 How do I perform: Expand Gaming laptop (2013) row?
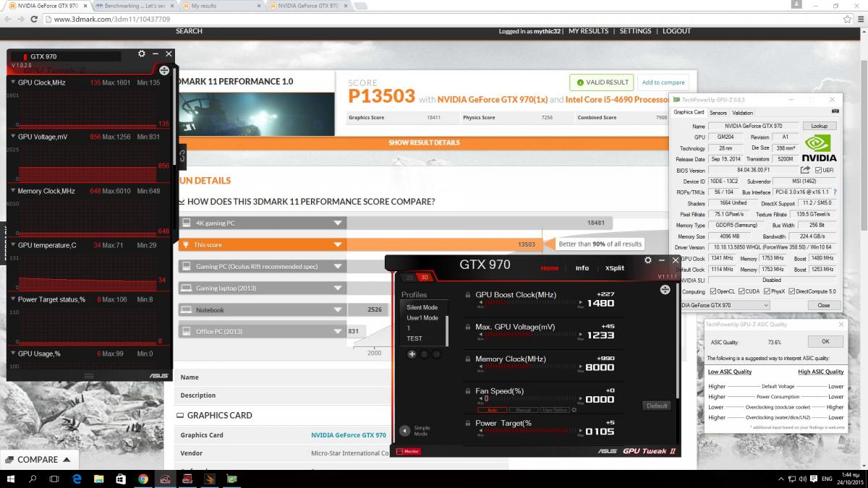[337, 288]
